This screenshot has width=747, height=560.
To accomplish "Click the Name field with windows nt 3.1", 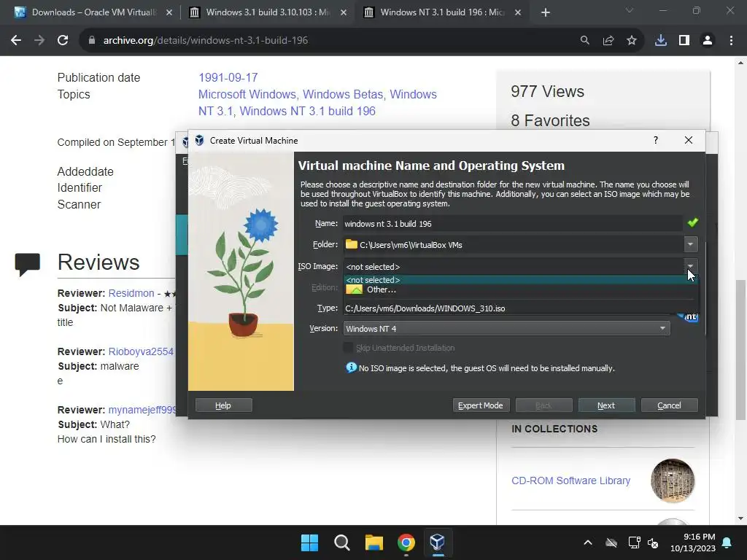I will click(x=512, y=223).
